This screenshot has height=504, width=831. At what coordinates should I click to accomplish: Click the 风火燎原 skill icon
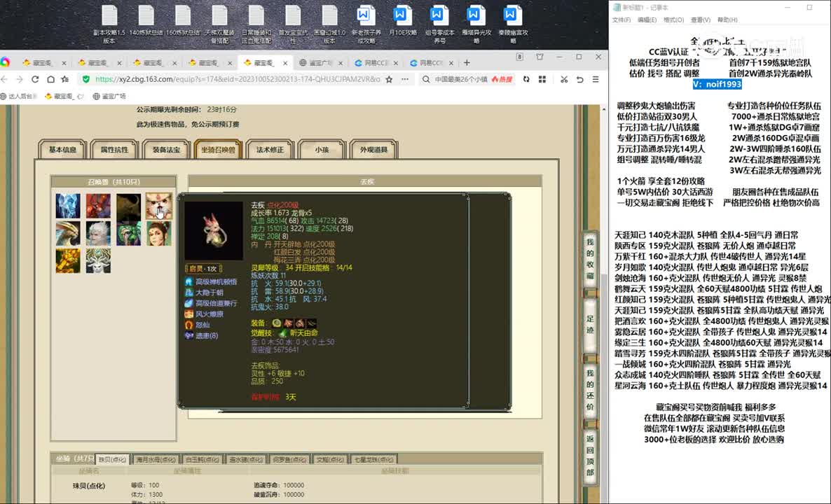click(188, 314)
